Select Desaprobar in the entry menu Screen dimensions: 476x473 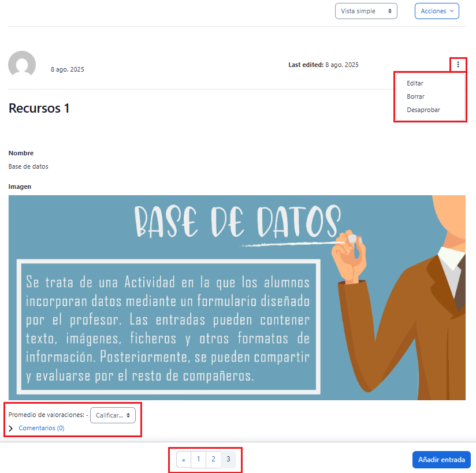(x=423, y=110)
